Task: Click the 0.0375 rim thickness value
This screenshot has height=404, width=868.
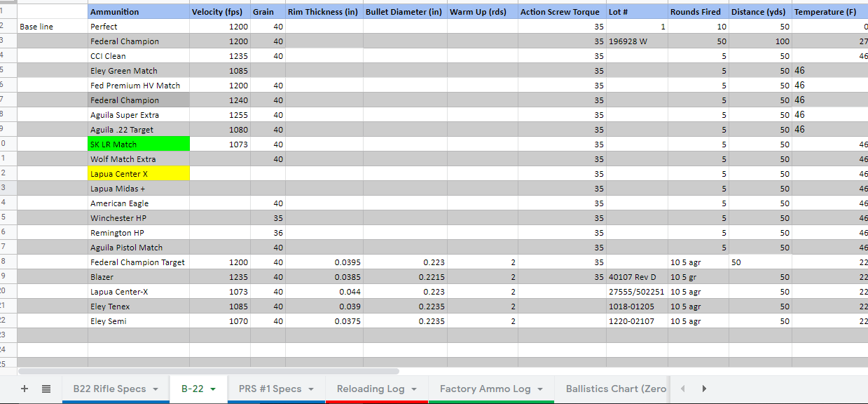Action: pos(324,321)
